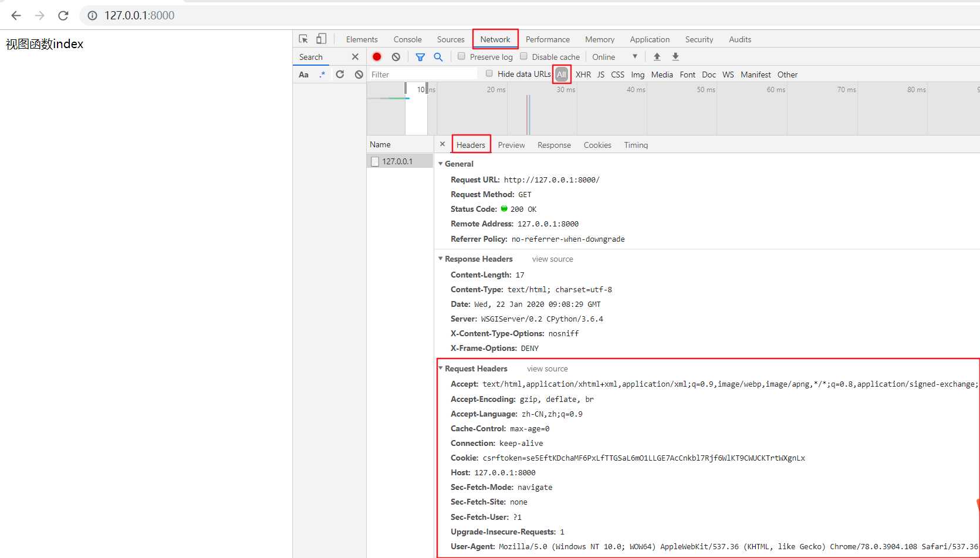This screenshot has height=558, width=980.
Task: Filter requests by CSS
Action: click(x=618, y=75)
